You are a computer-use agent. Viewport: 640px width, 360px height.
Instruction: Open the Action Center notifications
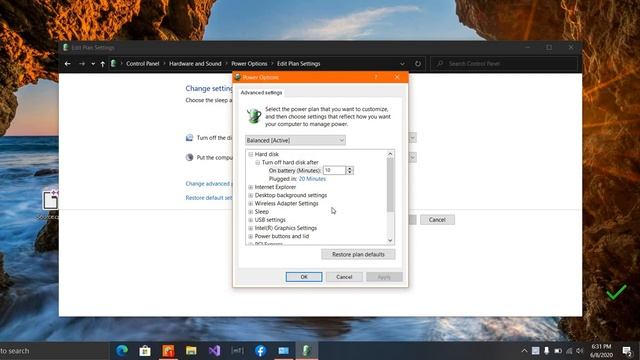[627, 351]
